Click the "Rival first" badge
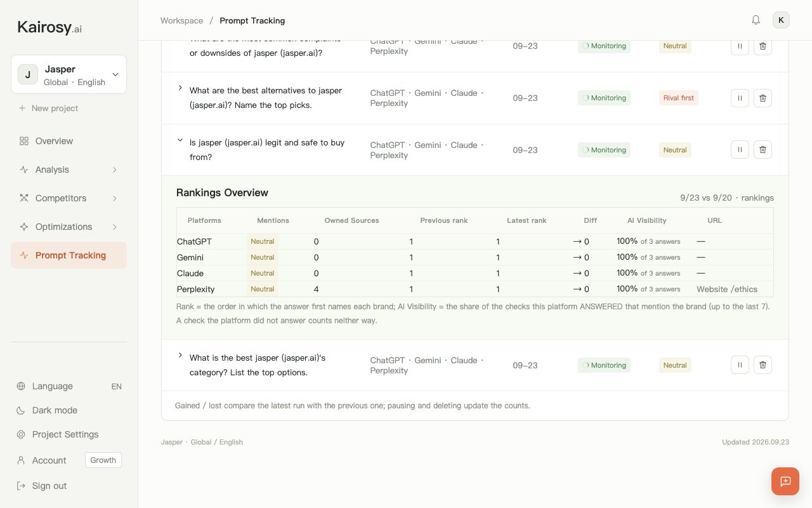Viewport: 812px width, 508px height. click(679, 98)
